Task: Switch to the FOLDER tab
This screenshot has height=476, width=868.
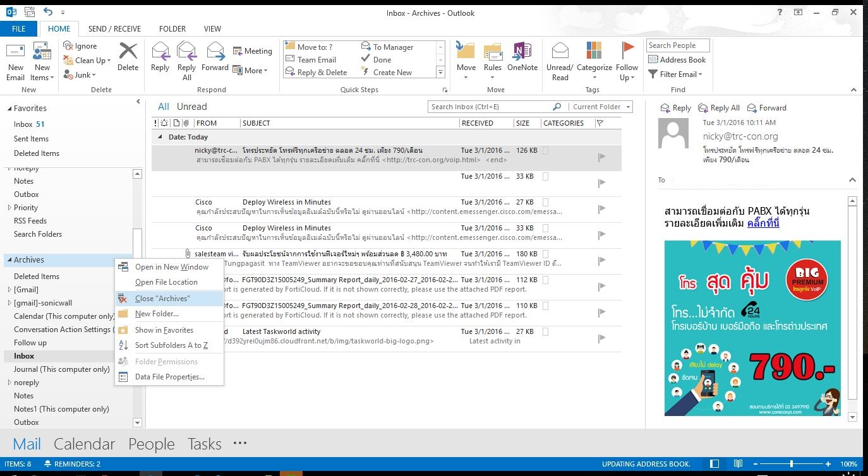Action: pos(172,28)
